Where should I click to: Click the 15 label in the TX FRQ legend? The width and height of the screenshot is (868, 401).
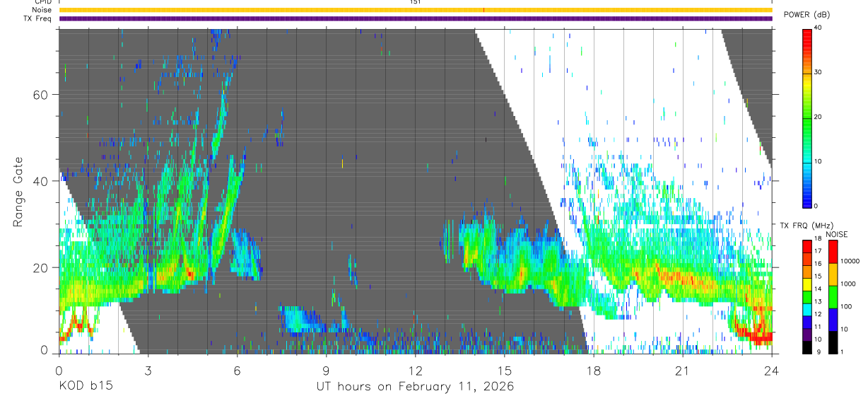pyautogui.click(x=818, y=276)
